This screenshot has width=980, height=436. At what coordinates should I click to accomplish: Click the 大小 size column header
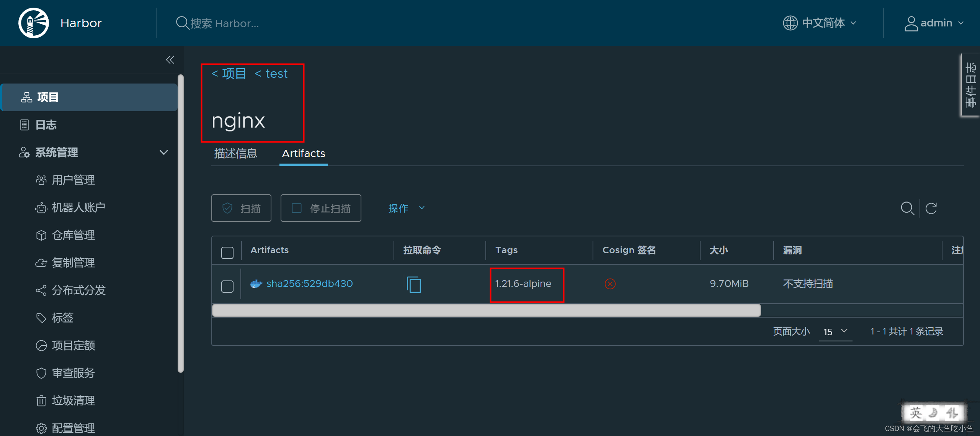click(719, 250)
